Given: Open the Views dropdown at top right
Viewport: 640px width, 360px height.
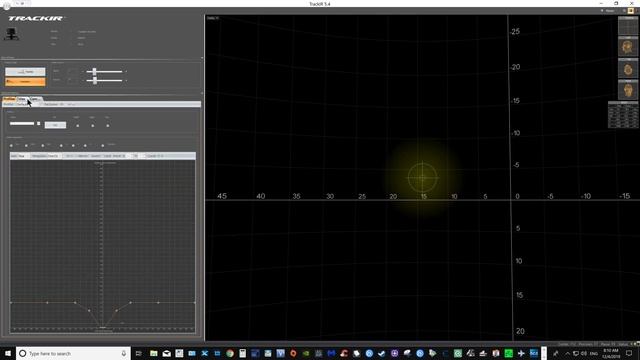Looking at the screenshot, I should point(608,11).
